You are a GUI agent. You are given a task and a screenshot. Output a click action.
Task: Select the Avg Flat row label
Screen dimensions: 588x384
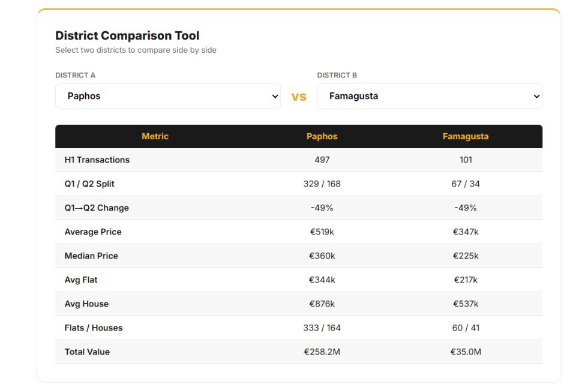pos(80,280)
